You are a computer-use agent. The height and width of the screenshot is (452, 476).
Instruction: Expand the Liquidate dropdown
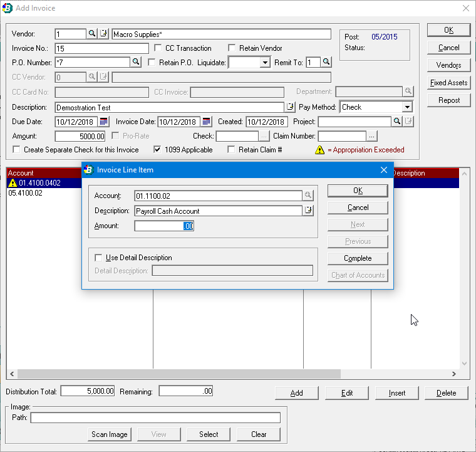(265, 63)
